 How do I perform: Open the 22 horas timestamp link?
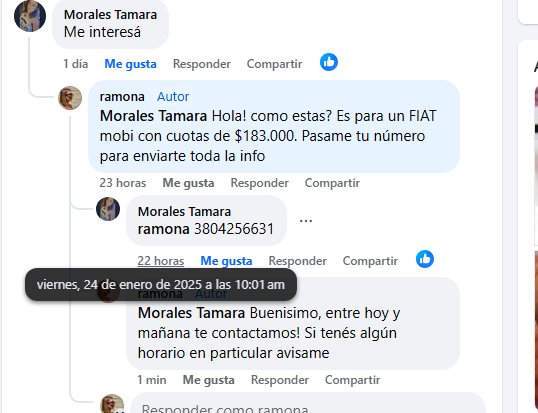[x=161, y=261]
